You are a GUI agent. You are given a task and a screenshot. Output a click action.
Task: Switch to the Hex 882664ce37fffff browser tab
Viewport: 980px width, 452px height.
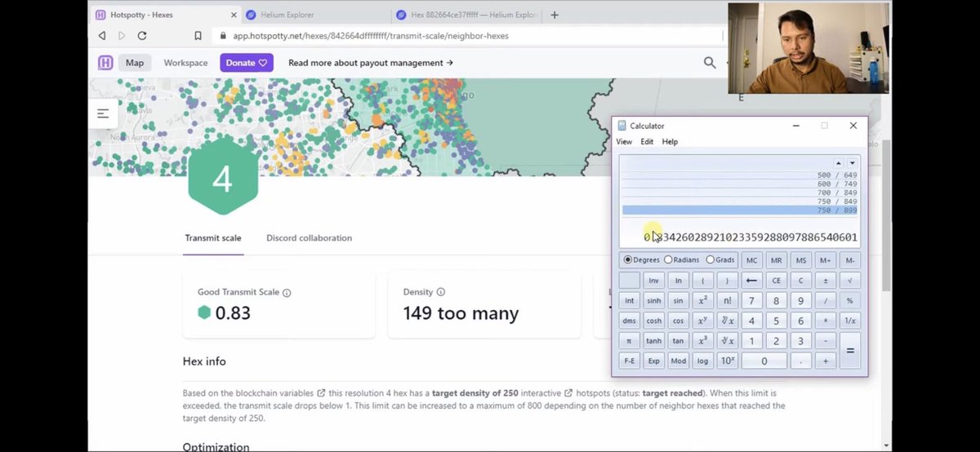point(465,15)
